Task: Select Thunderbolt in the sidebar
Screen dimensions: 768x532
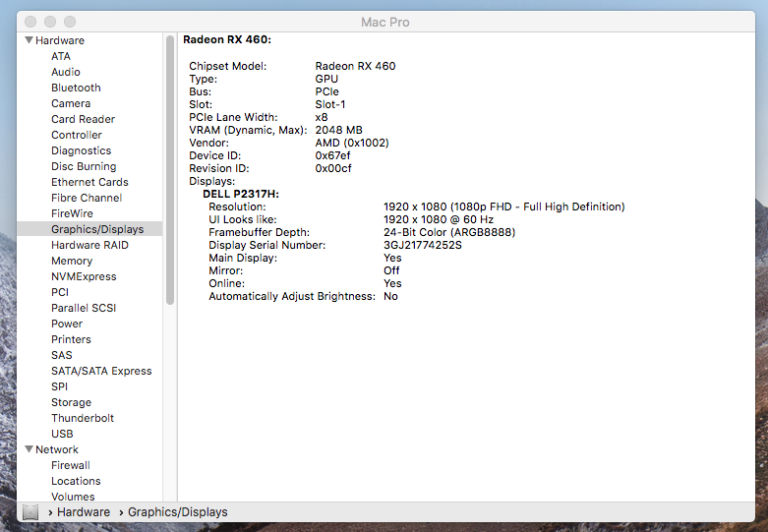Action: click(83, 418)
